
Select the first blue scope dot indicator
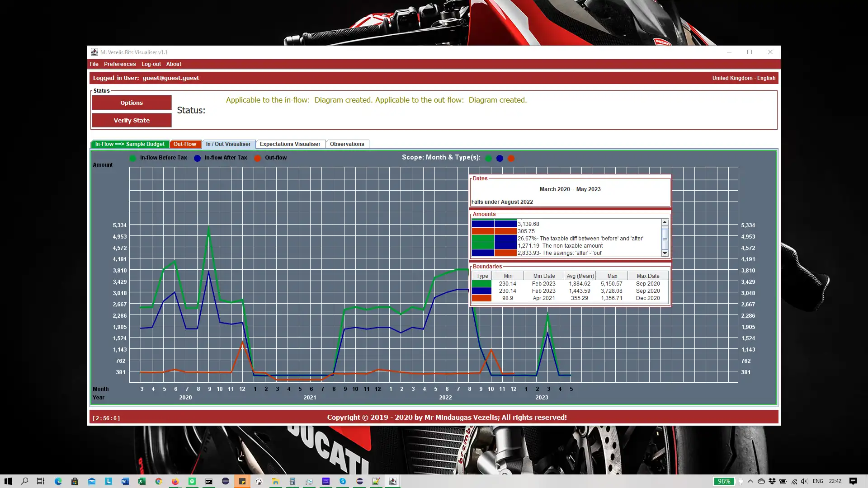[x=500, y=158]
